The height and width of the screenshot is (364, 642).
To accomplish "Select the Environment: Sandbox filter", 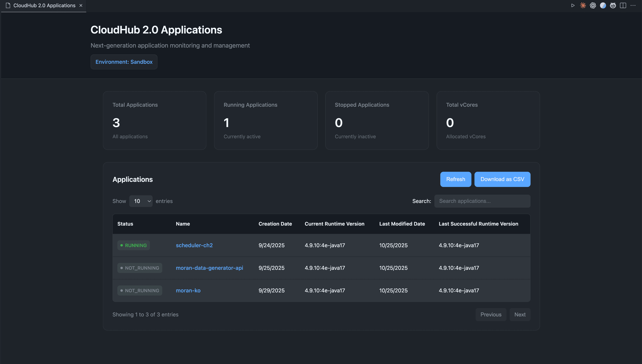I will [x=124, y=62].
